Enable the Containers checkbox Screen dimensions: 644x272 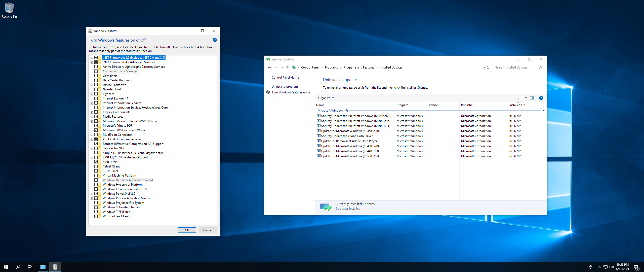click(x=96, y=76)
